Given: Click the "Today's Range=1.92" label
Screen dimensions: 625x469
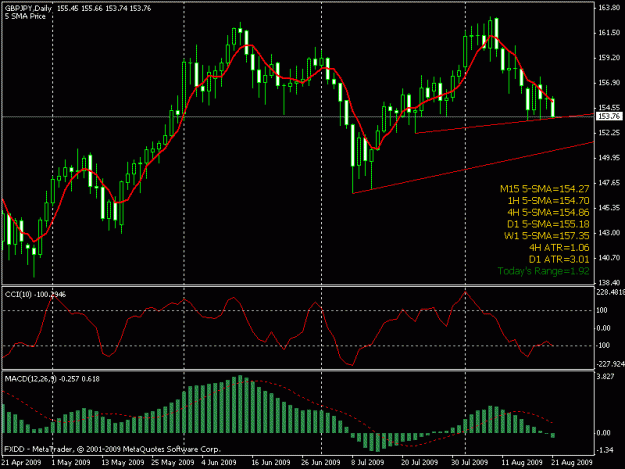Looking at the screenshot, I should coord(544,271).
